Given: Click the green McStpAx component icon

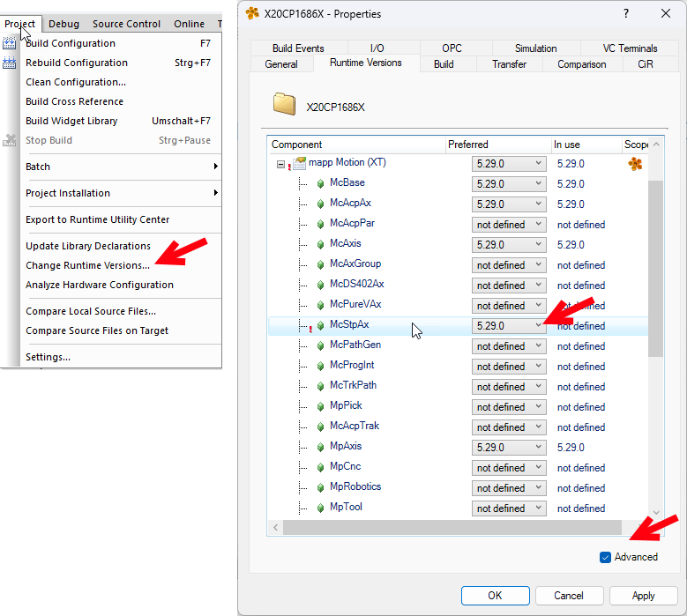Looking at the screenshot, I should coord(321,325).
